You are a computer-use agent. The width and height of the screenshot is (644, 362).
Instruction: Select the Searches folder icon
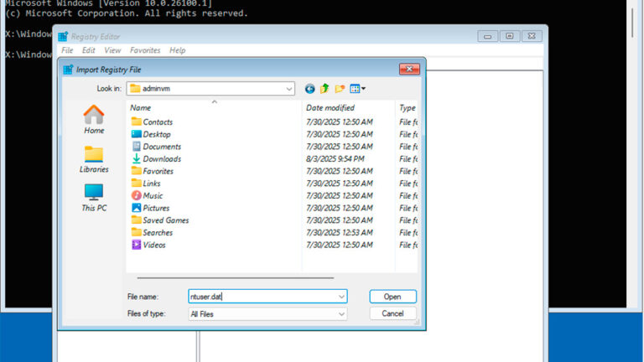[x=136, y=232]
